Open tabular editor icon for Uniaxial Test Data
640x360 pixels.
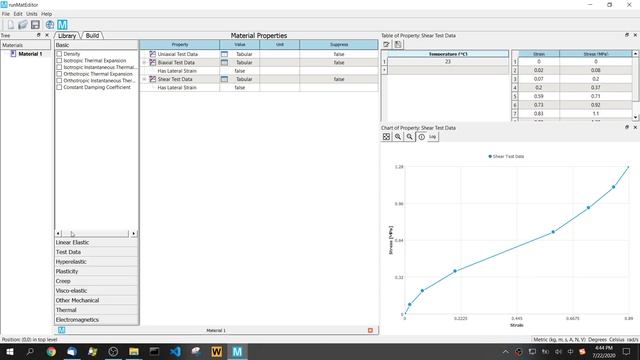pyautogui.click(x=224, y=54)
